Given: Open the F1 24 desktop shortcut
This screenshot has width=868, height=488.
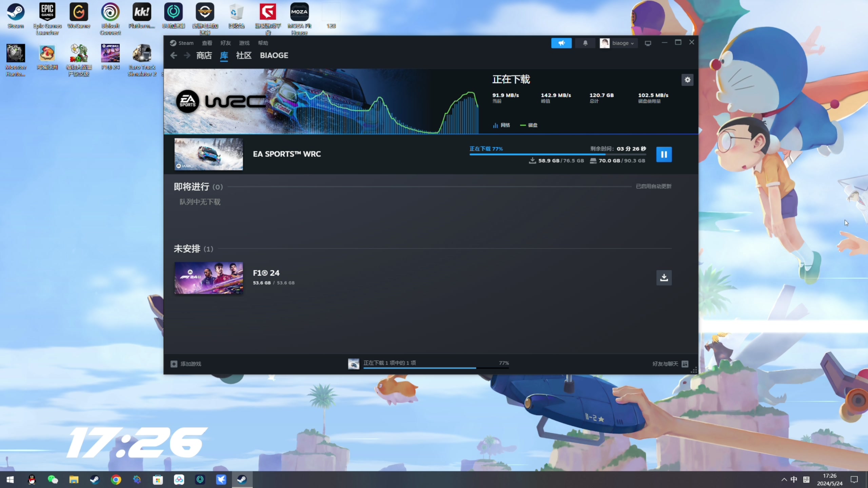Looking at the screenshot, I should [110, 57].
